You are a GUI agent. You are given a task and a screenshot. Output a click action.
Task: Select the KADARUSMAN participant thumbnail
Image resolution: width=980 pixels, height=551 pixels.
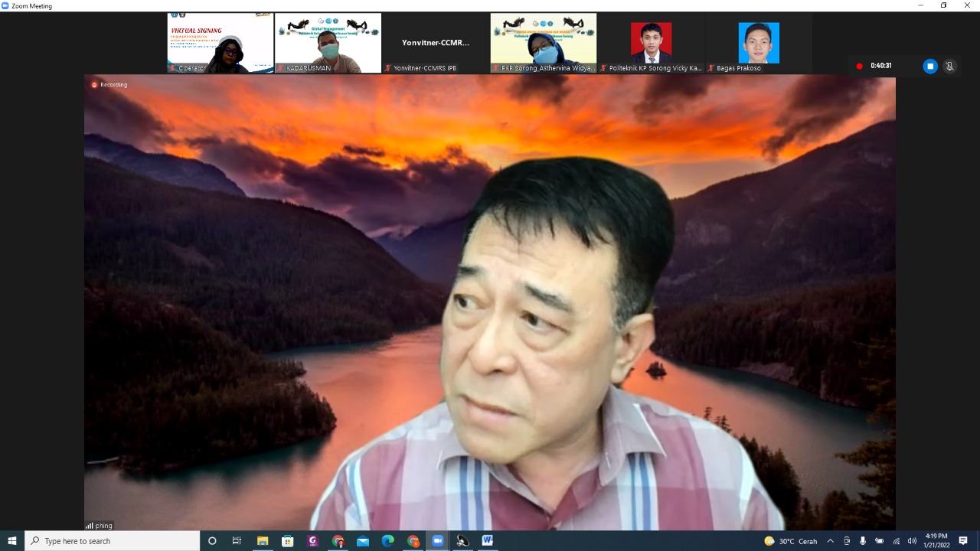pyautogui.click(x=328, y=43)
